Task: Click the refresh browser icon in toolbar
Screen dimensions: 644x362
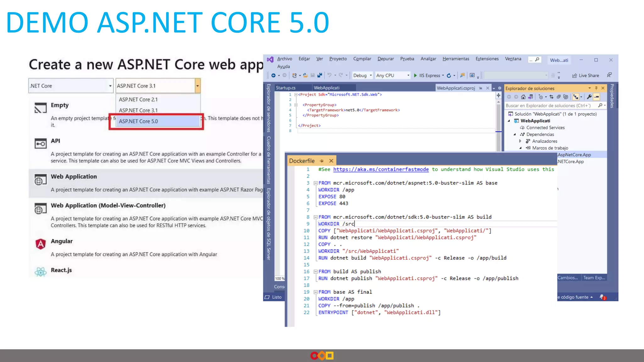Action: [x=449, y=75]
